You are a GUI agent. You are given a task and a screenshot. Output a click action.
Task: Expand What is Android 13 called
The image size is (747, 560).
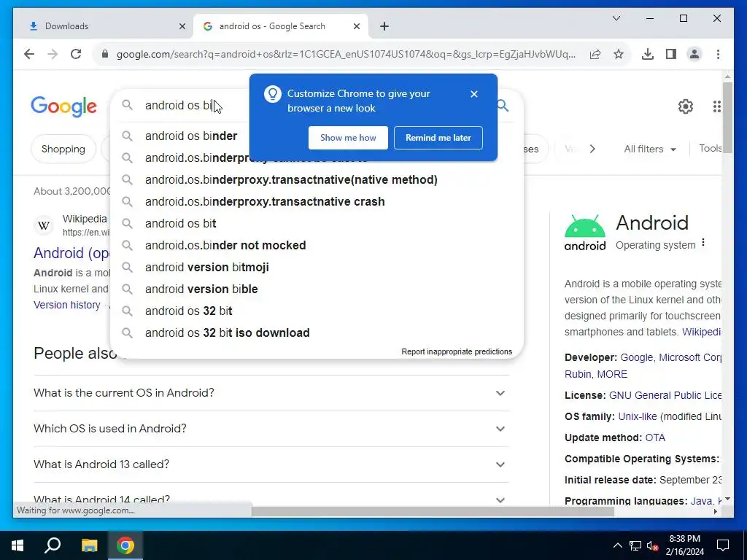tap(271, 464)
